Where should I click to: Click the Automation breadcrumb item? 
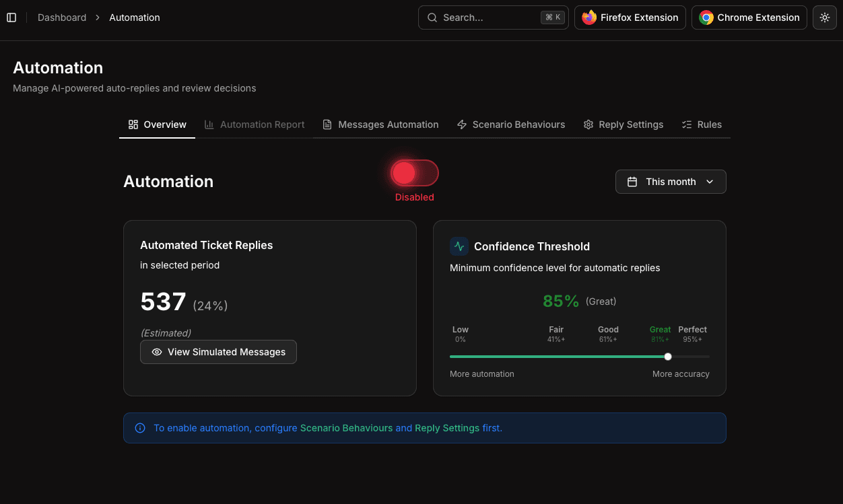135,17
